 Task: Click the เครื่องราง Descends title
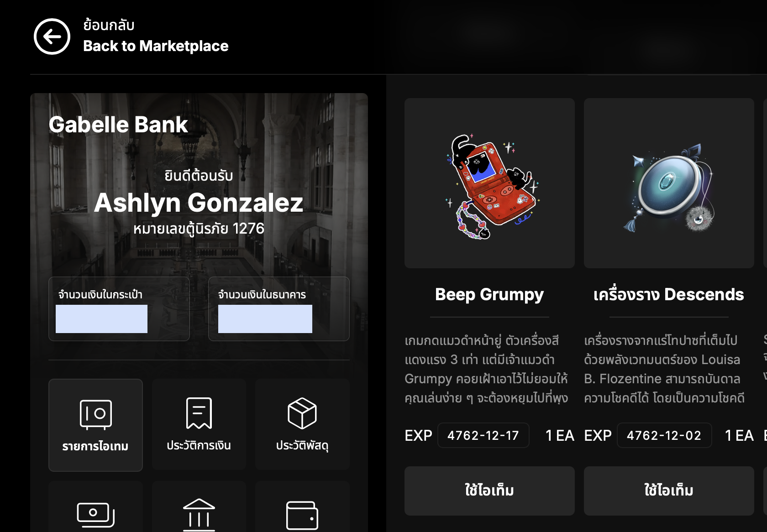point(669,295)
